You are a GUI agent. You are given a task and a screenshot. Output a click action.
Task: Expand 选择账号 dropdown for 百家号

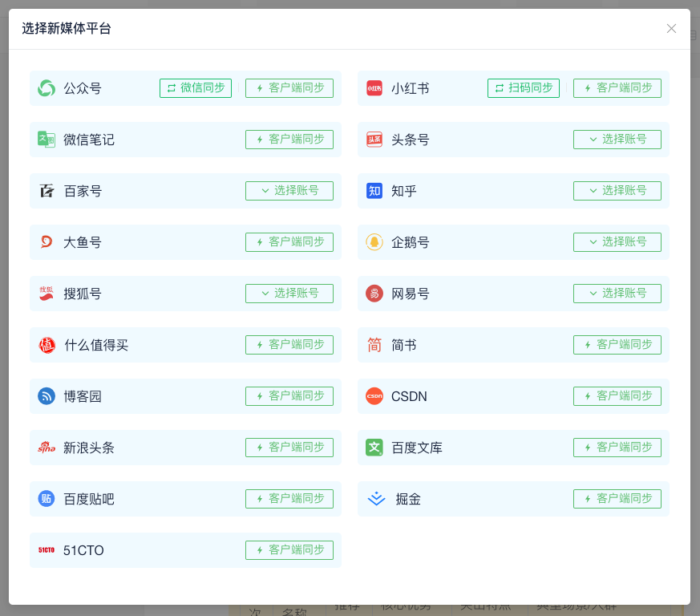[289, 191]
